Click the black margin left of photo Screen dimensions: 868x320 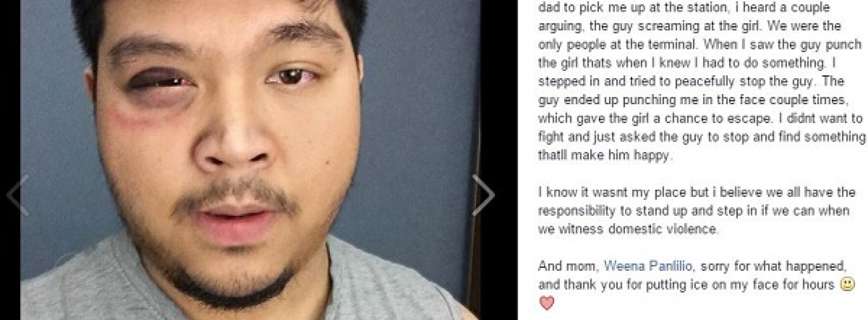point(10,91)
